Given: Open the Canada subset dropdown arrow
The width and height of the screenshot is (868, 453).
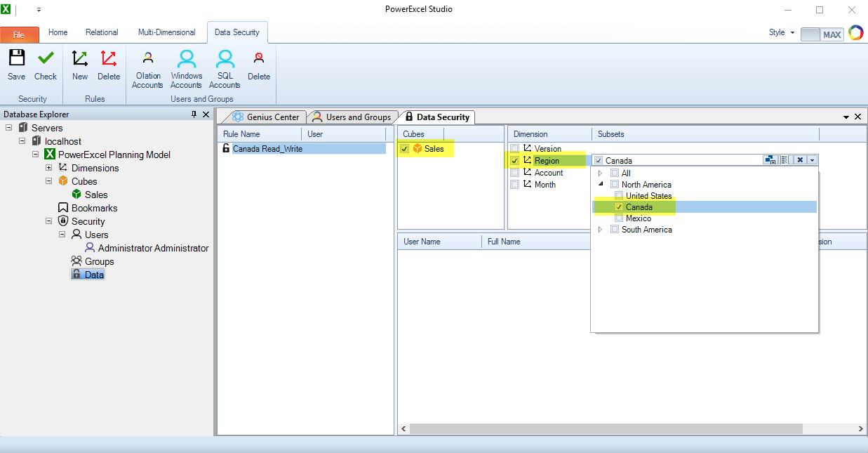Looking at the screenshot, I should (813, 160).
